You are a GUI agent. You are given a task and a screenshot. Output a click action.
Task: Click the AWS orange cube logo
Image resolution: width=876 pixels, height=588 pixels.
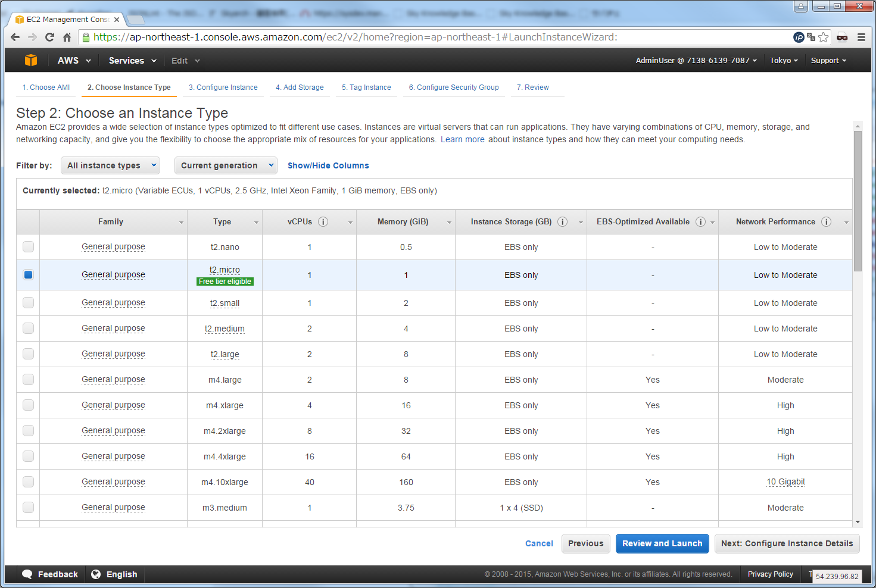[31, 60]
